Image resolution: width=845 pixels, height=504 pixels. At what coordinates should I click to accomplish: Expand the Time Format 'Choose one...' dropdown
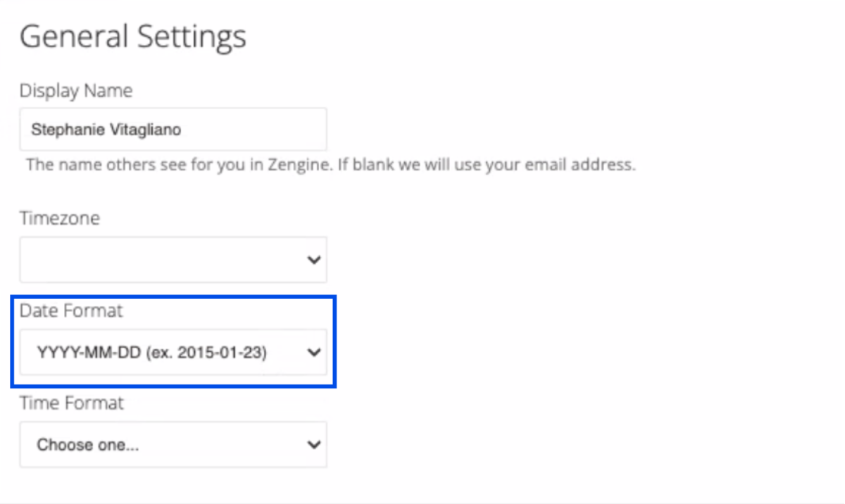173,445
